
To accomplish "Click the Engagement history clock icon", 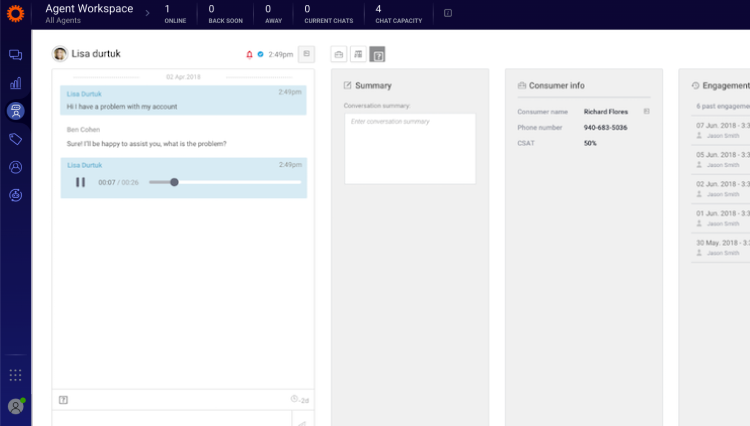I will pyautogui.click(x=695, y=85).
